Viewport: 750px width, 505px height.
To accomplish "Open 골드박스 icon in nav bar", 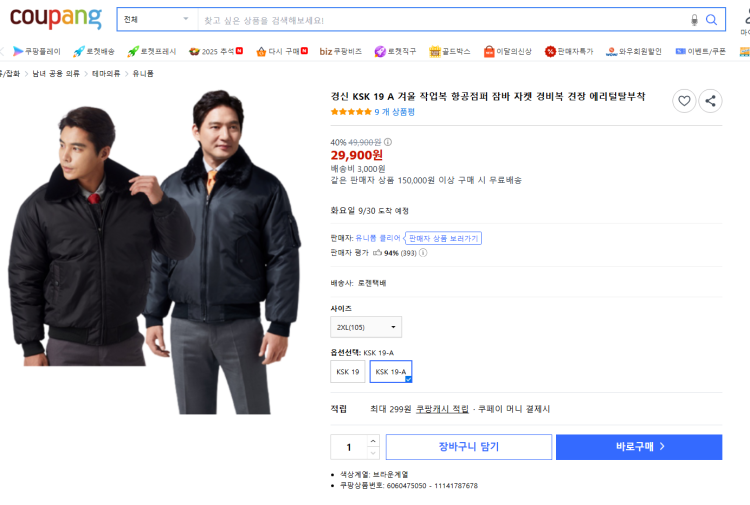I will (434, 52).
